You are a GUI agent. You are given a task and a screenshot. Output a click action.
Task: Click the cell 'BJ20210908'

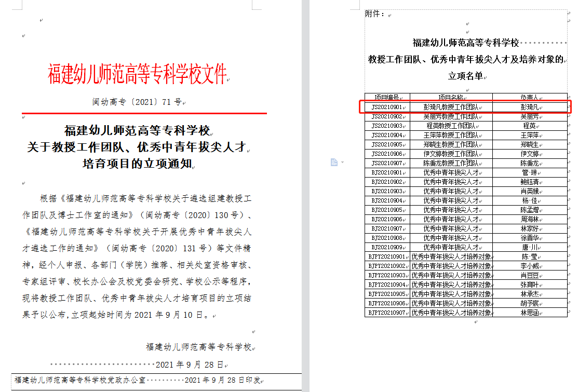click(387, 238)
